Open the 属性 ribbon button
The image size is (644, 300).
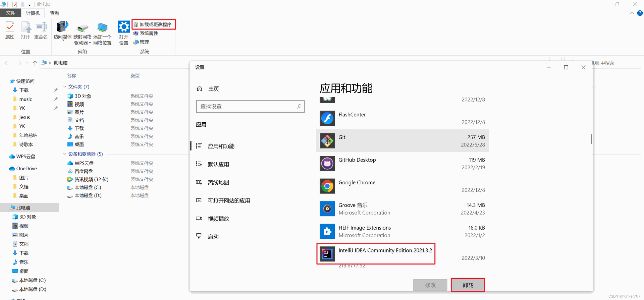tap(10, 31)
